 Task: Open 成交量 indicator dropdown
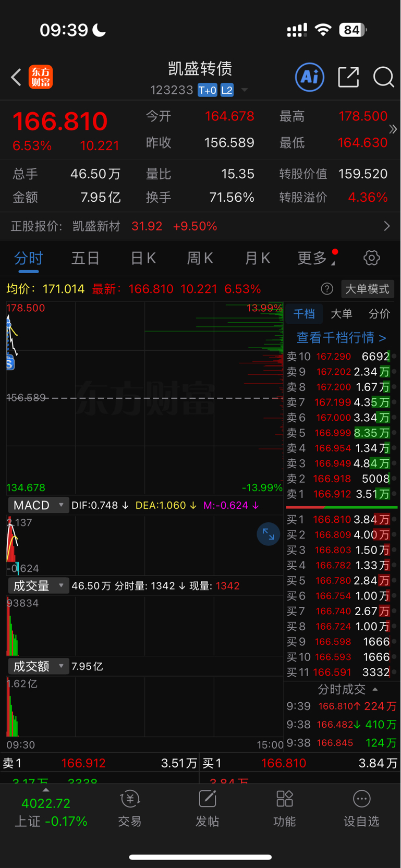point(39,586)
